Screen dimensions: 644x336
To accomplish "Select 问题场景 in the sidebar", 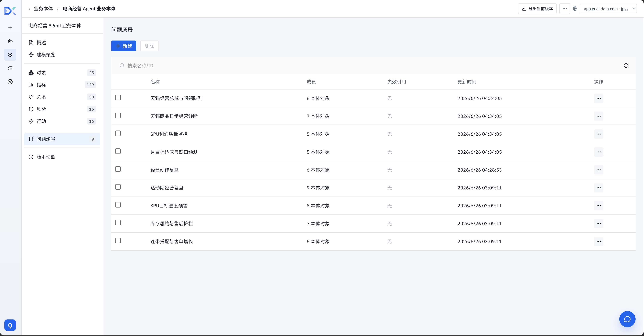I will point(62,139).
